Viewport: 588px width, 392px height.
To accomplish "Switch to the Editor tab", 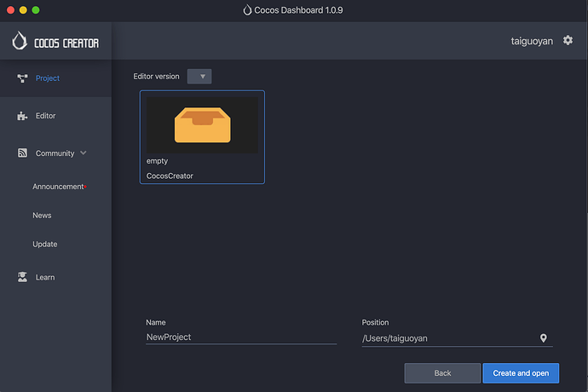I will pyautogui.click(x=46, y=116).
